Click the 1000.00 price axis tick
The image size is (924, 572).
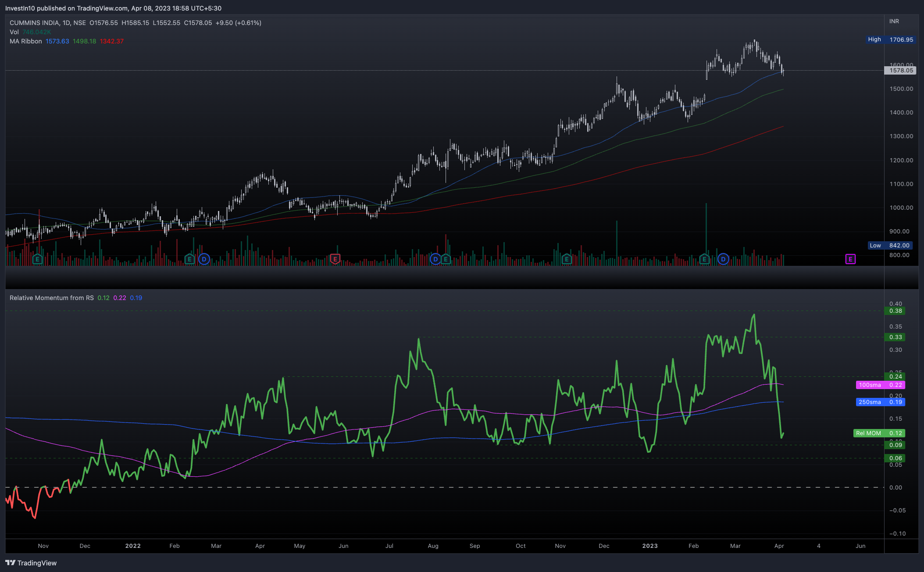pos(901,208)
